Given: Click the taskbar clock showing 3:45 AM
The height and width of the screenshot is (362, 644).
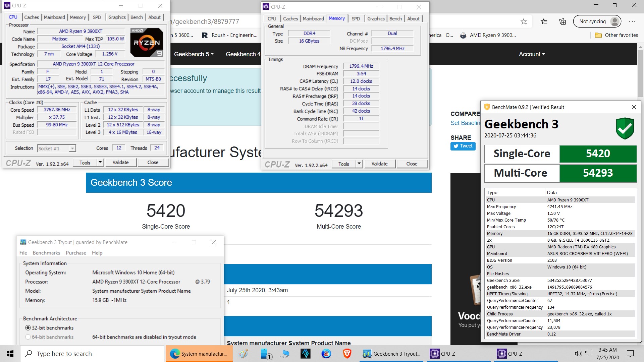Looking at the screenshot, I should click(607, 354).
